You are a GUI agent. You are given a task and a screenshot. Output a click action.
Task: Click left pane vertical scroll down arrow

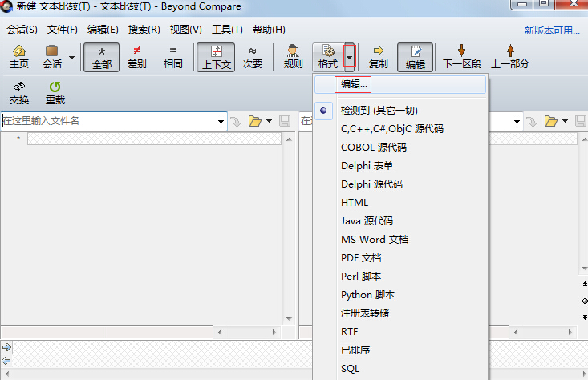[289, 319]
